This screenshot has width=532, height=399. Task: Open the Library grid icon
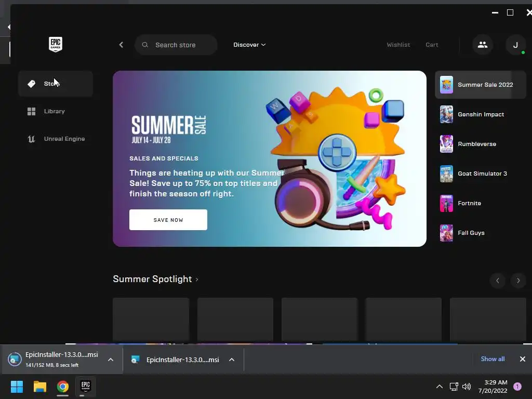coord(32,111)
